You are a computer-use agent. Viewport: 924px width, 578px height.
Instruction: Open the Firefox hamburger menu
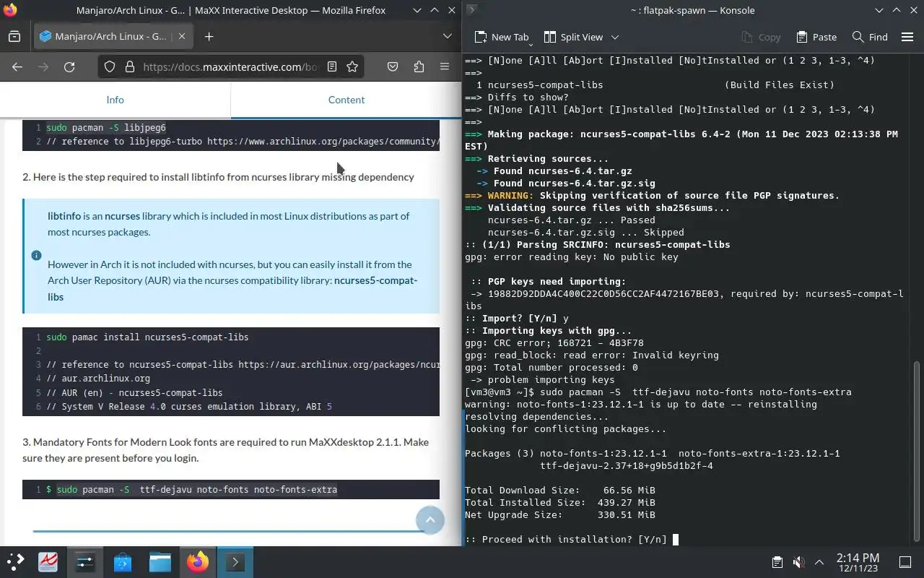pos(445,66)
